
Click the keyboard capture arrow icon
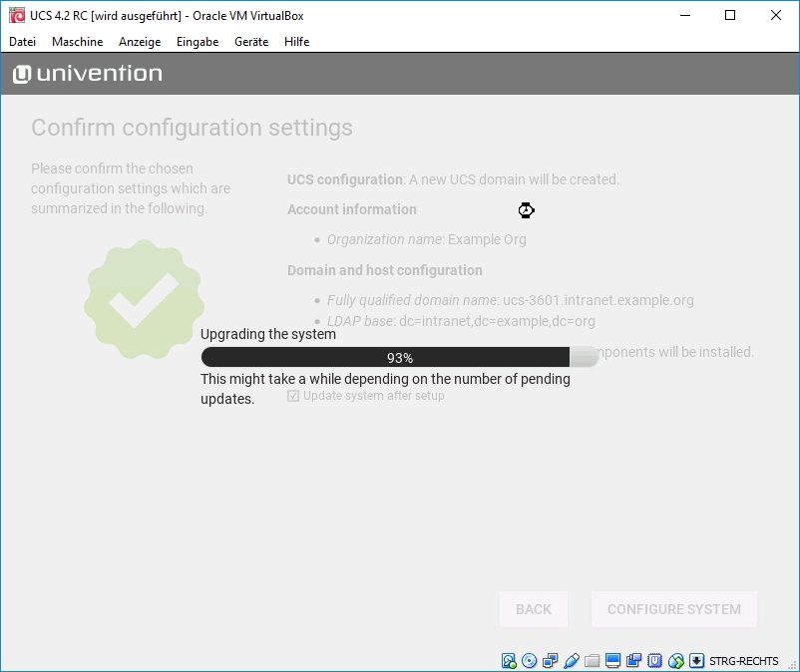coord(696,661)
